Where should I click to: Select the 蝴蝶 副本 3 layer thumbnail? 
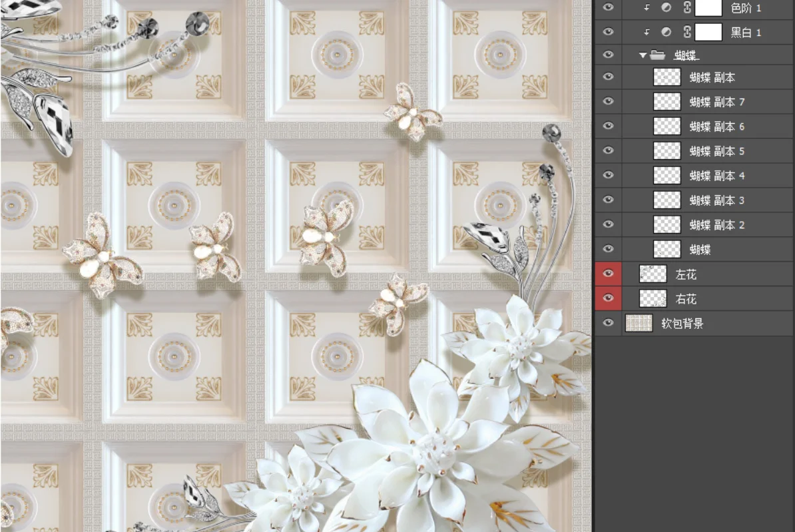[x=666, y=200]
